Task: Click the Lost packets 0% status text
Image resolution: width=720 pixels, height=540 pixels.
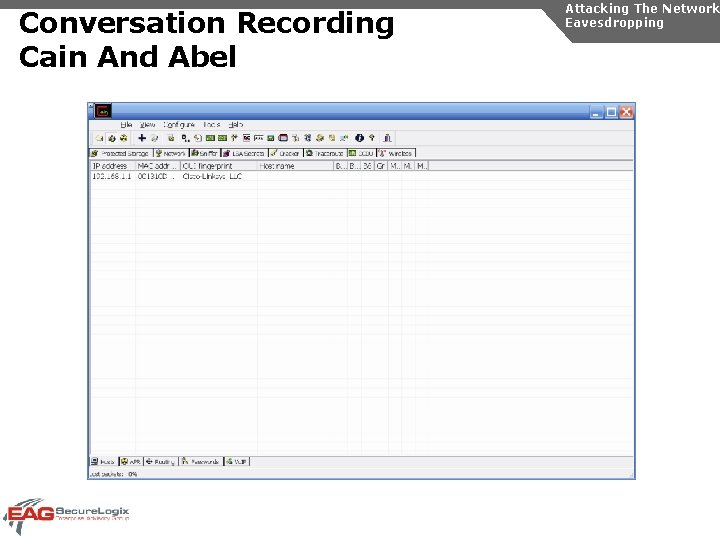Action: click(x=113, y=474)
